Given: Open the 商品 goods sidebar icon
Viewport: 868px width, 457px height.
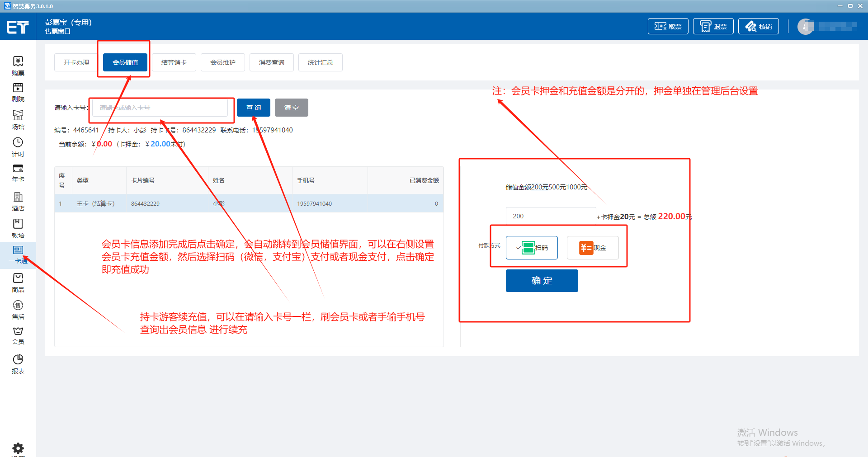Looking at the screenshot, I should [x=18, y=283].
